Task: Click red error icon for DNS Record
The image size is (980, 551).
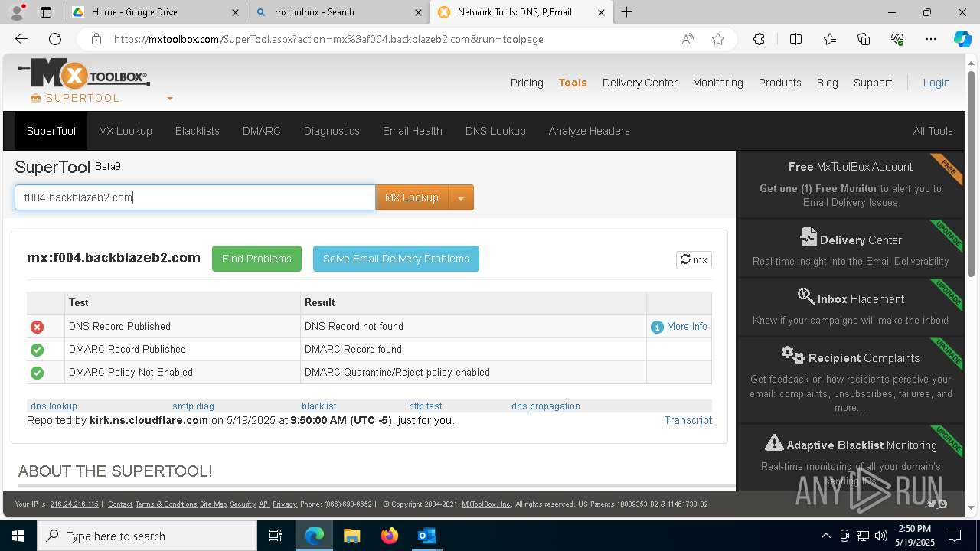Action: coord(37,327)
